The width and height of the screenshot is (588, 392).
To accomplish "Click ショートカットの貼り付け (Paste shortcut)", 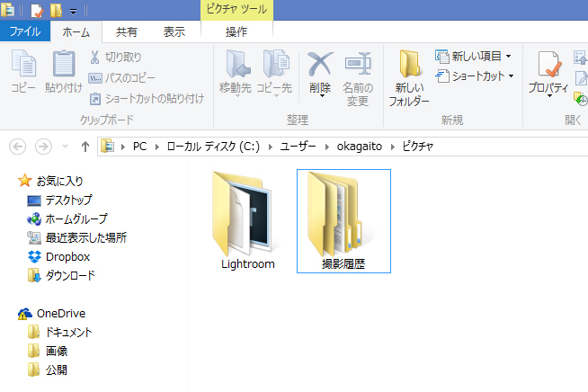I will 147,99.
